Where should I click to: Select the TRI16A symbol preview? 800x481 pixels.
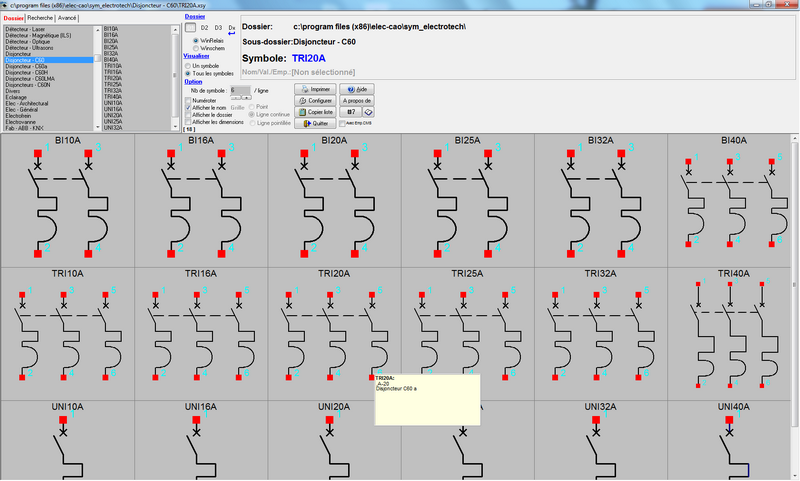201,334
